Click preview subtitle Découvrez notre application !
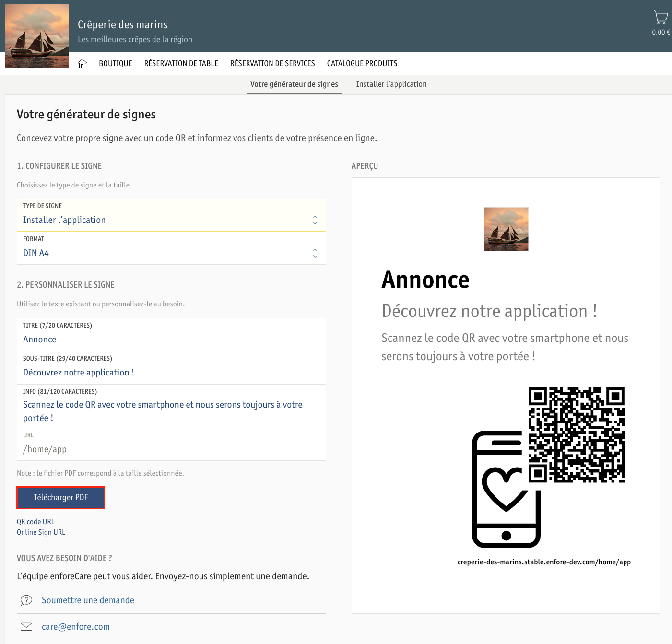Screen dimensions: 672x644 [489, 311]
